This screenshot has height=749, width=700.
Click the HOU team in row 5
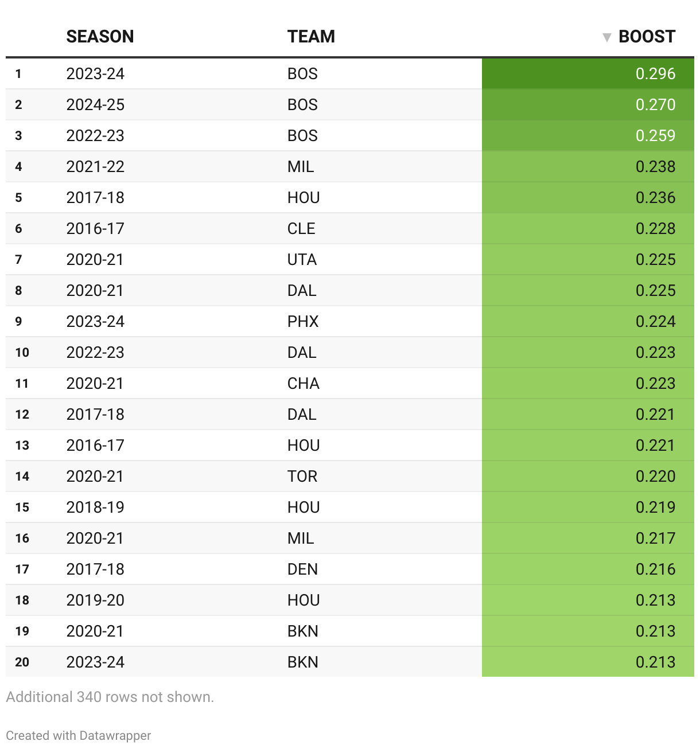[x=304, y=197]
